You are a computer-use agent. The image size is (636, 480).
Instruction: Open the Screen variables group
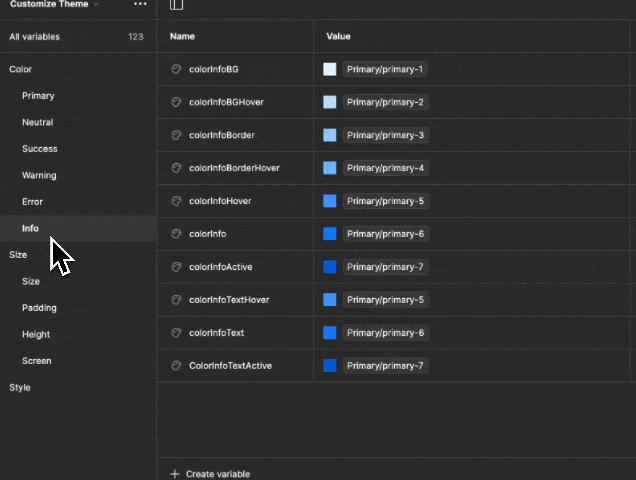click(37, 361)
